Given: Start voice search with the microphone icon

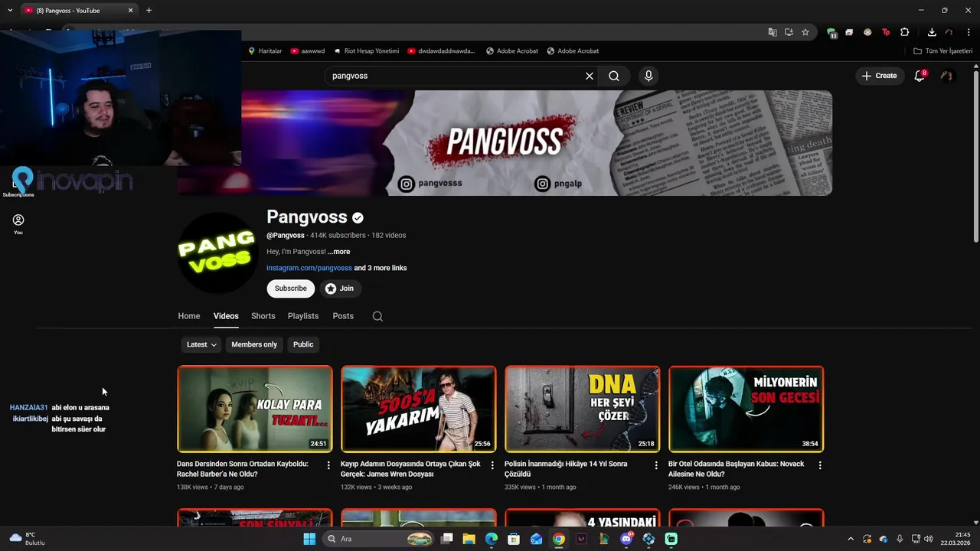Looking at the screenshot, I should pos(648,76).
